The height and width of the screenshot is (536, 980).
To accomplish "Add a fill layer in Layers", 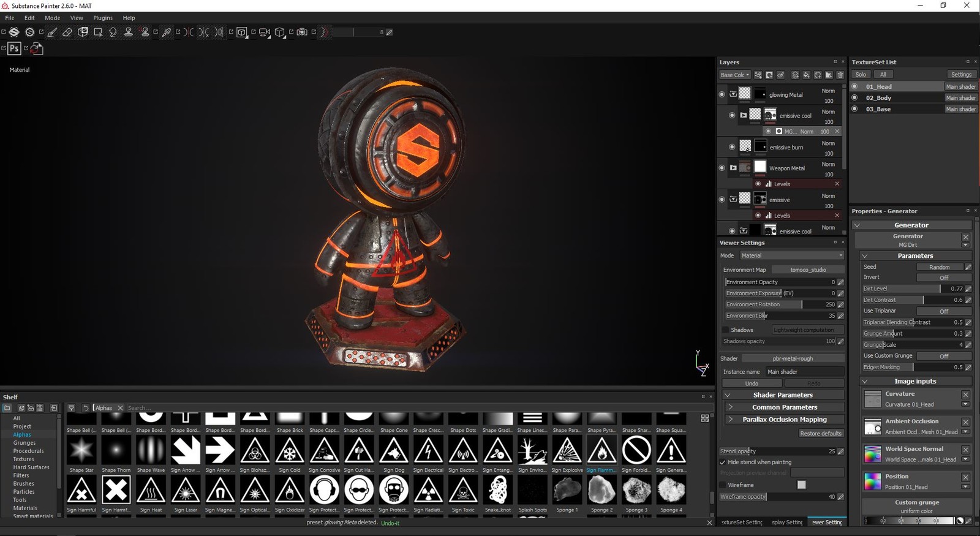I will (x=806, y=75).
